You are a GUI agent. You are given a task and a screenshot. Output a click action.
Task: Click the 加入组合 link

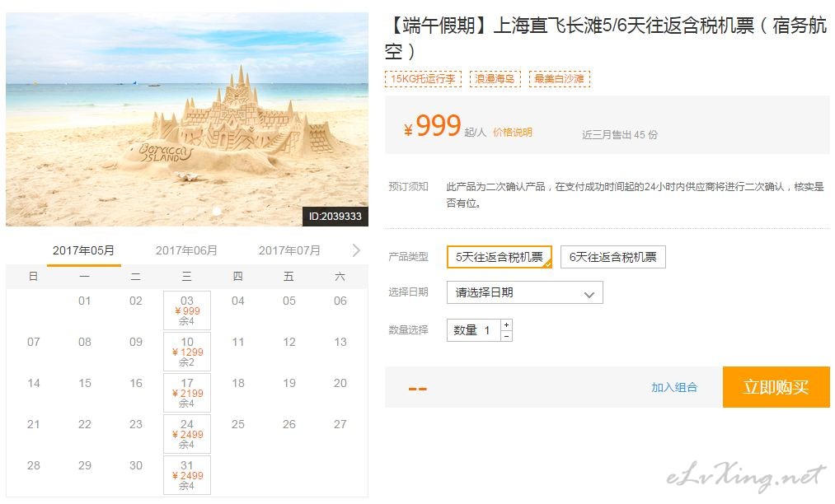tap(674, 387)
